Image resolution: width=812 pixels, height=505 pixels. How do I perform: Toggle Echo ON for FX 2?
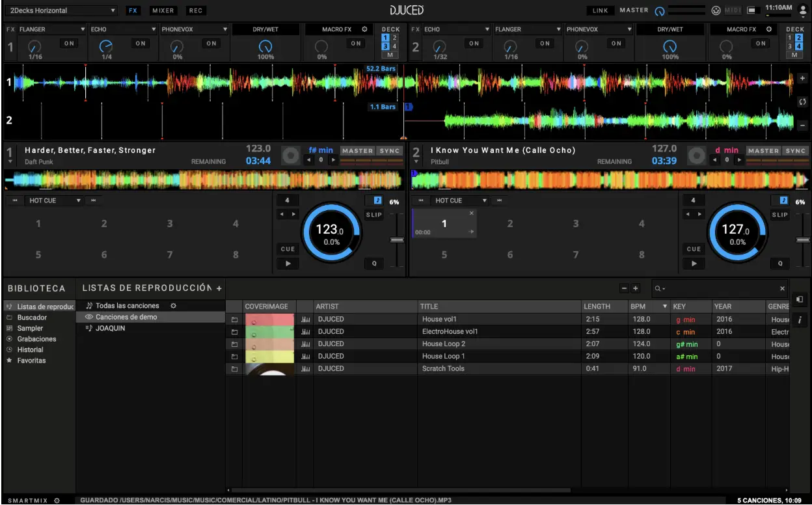(x=474, y=44)
